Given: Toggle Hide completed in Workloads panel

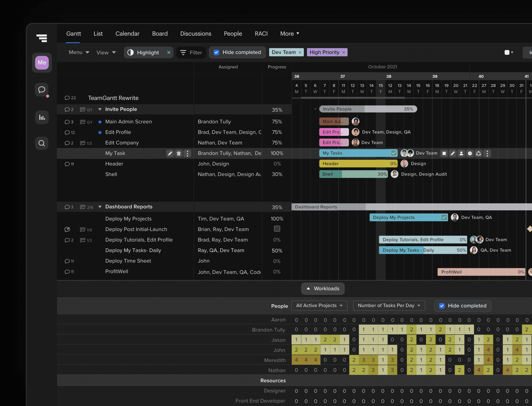Looking at the screenshot, I should 442,306.
